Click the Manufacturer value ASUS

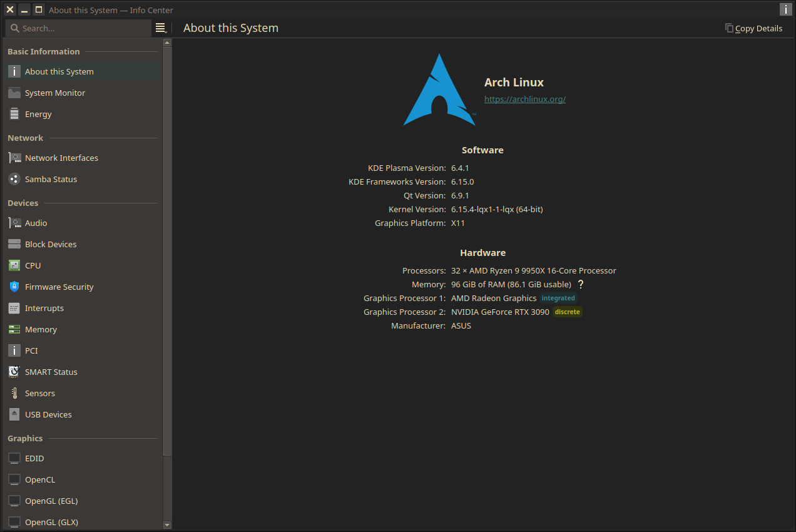pyautogui.click(x=461, y=325)
